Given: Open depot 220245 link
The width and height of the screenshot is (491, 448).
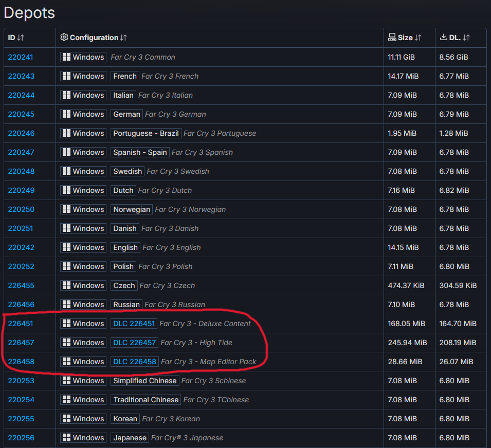Looking at the screenshot, I should (x=21, y=114).
